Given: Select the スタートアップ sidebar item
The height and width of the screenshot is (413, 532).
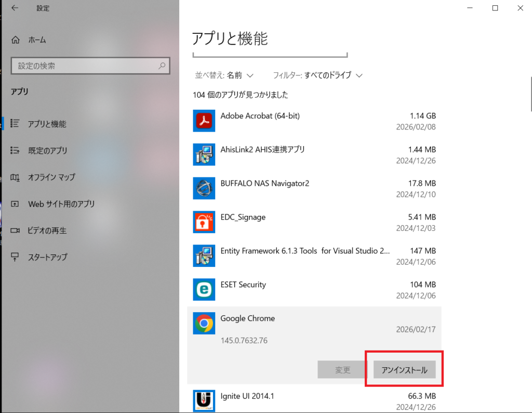Looking at the screenshot, I should pyautogui.click(x=47, y=257).
